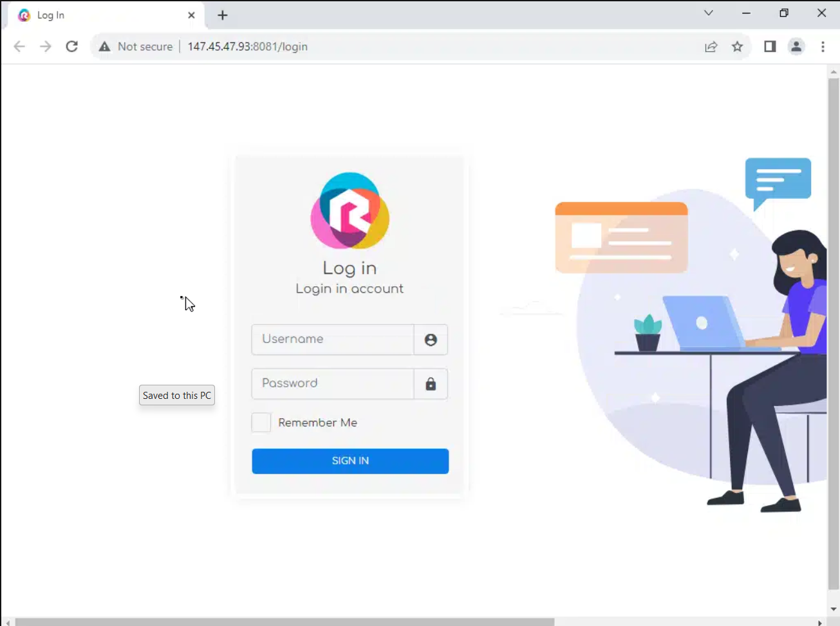Click the 'Login in account' text
The width and height of the screenshot is (840, 626).
point(350,289)
